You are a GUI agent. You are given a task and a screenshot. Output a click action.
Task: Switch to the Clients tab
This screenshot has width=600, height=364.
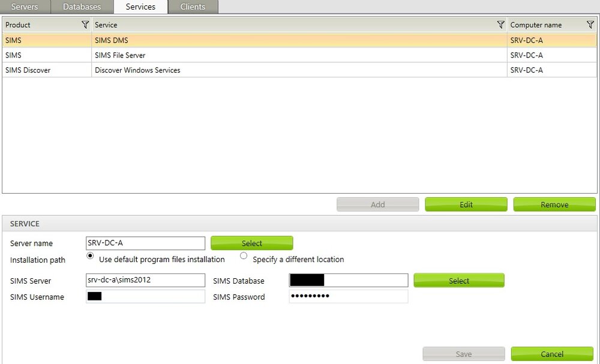coord(193,7)
